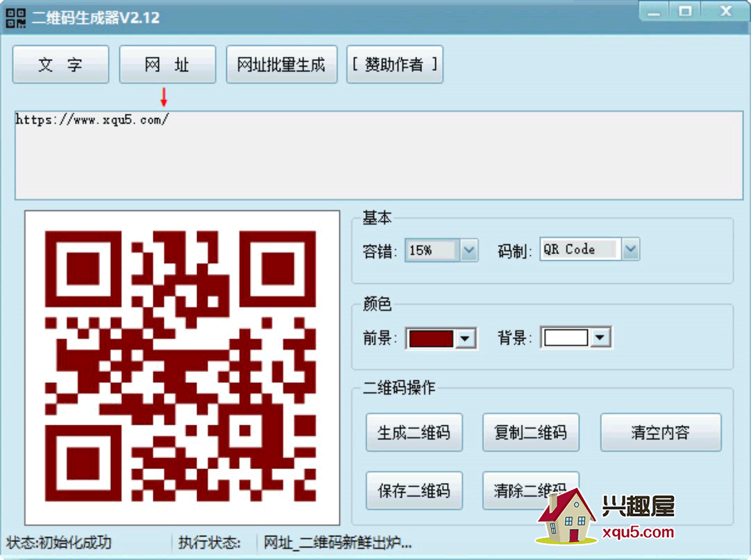Click the 复制二维码 copy button
This screenshot has height=560, width=751.
point(531,432)
